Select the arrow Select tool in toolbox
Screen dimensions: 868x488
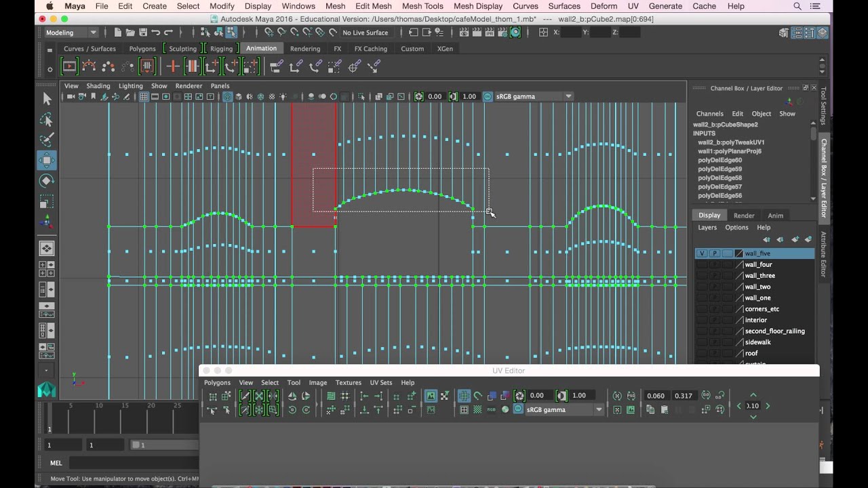click(x=47, y=99)
